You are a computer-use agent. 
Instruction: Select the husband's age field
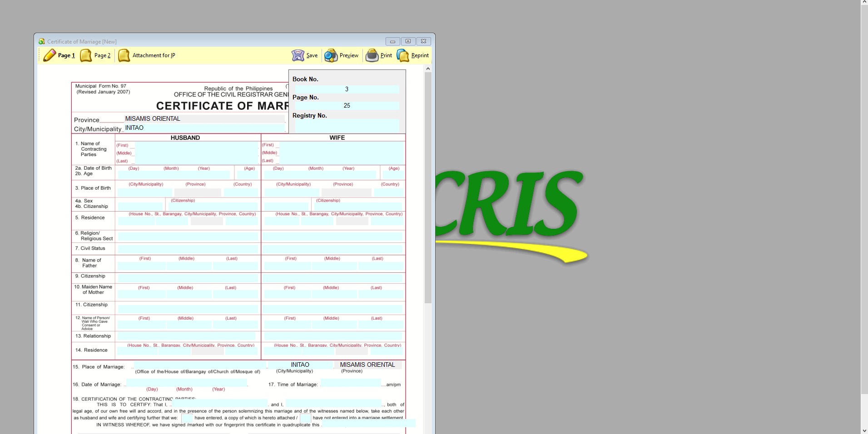coord(247,175)
